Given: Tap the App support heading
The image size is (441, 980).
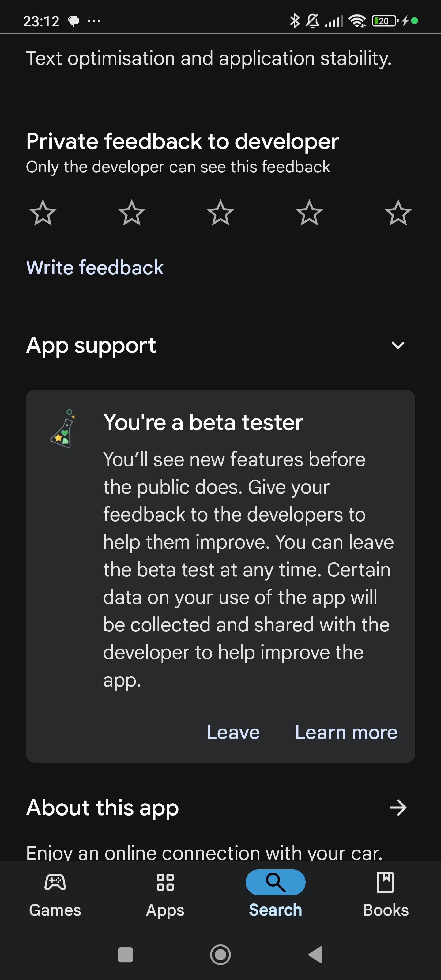Looking at the screenshot, I should coord(91,345).
